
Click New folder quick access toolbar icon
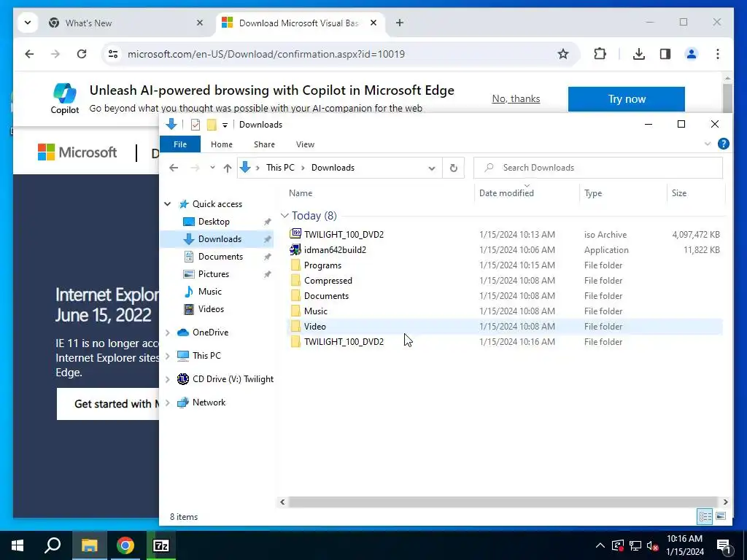[x=212, y=125]
